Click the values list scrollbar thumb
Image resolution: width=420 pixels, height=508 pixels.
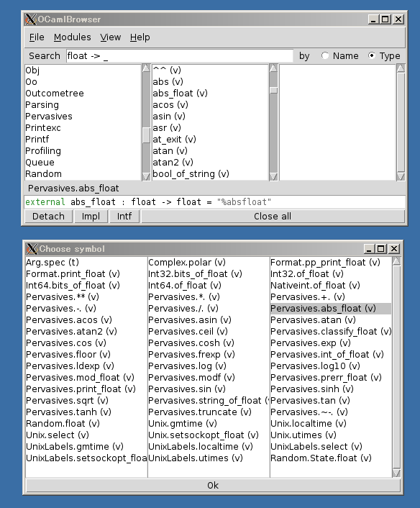(x=273, y=90)
